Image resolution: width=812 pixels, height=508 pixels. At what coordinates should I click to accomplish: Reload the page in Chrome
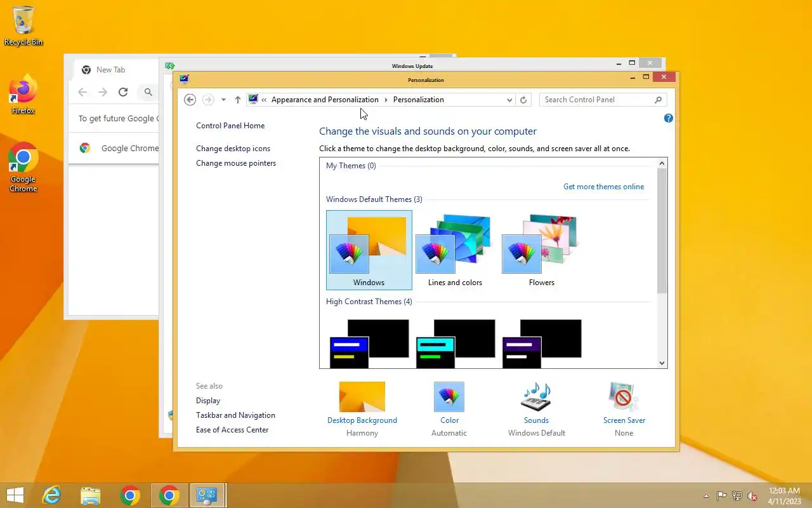(x=123, y=92)
